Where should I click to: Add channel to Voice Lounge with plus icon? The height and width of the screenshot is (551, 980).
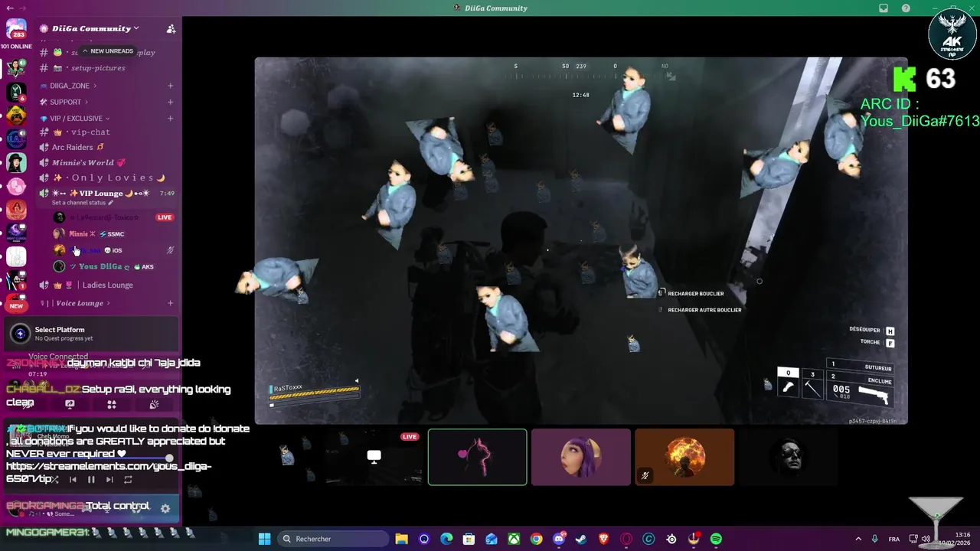tap(170, 303)
